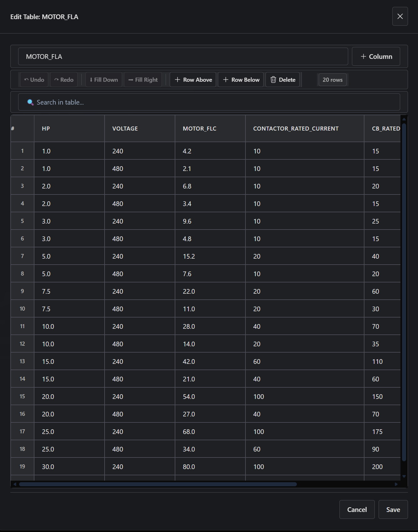
Task: Click CB_RATED cell 25
Action: coord(382,221)
